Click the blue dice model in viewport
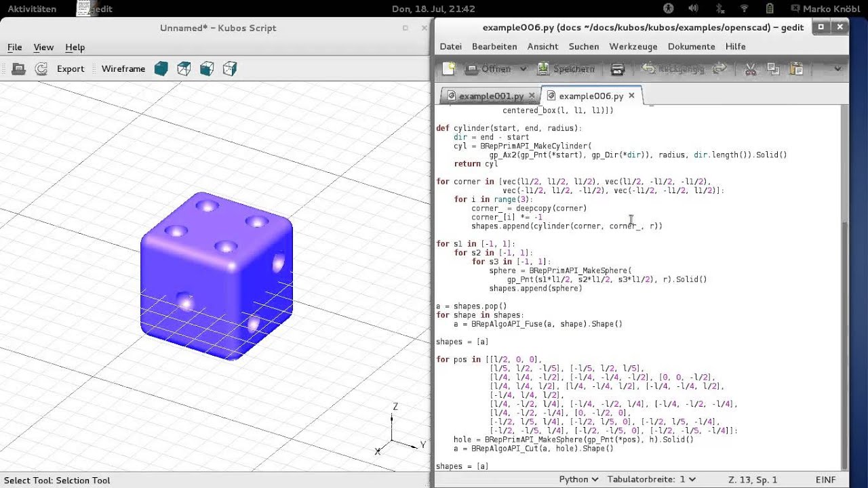The image size is (868, 488). point(217,276)
